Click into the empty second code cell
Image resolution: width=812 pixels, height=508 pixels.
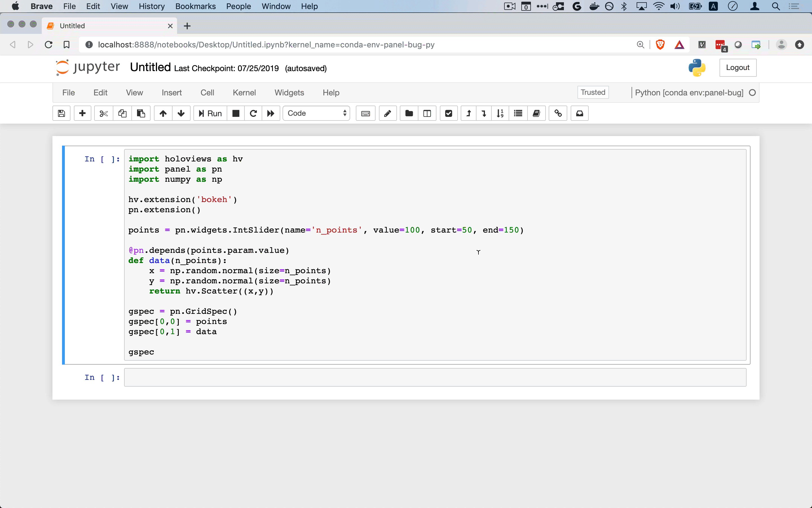pos(435,377)
